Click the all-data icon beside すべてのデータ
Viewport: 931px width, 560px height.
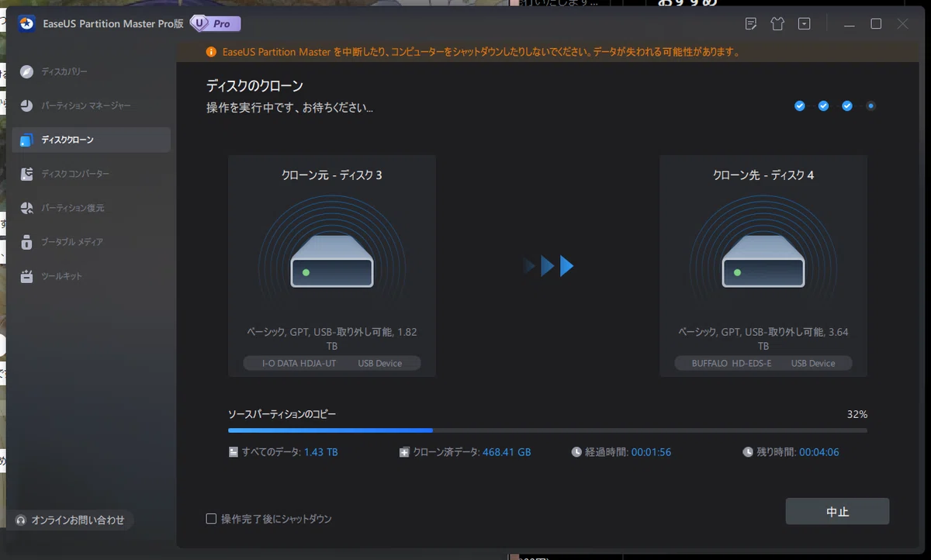tap(233, 452)
